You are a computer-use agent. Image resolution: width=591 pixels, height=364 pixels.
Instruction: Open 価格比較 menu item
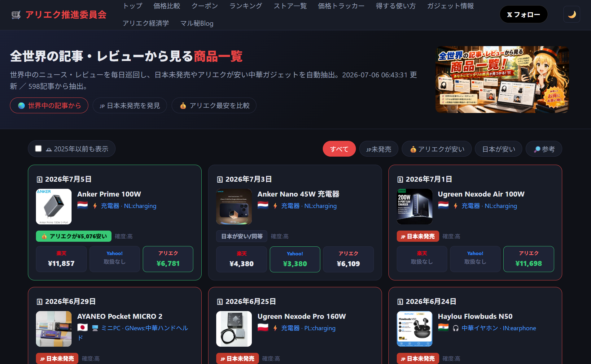(x=167, y=6)
